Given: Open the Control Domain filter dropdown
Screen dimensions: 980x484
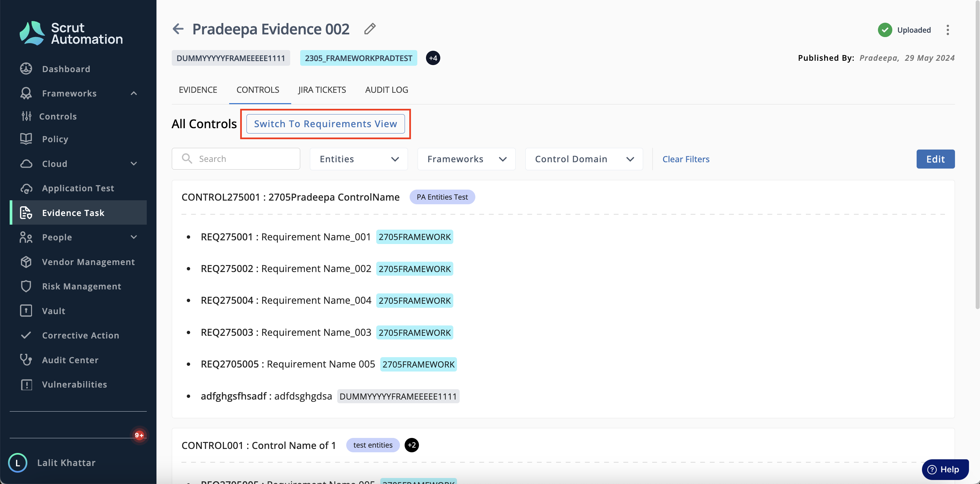Looking at the screenshot, I should [584, 159].
